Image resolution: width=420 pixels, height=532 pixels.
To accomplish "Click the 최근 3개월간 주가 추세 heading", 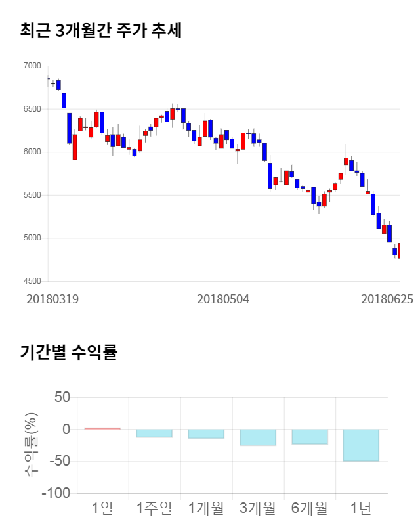I will [x=100, y=30].
